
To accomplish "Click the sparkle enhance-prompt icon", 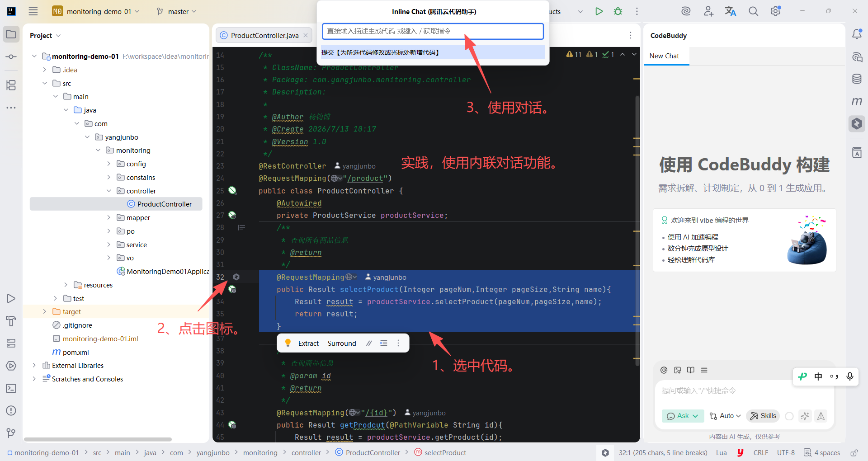I will [805, 416].
